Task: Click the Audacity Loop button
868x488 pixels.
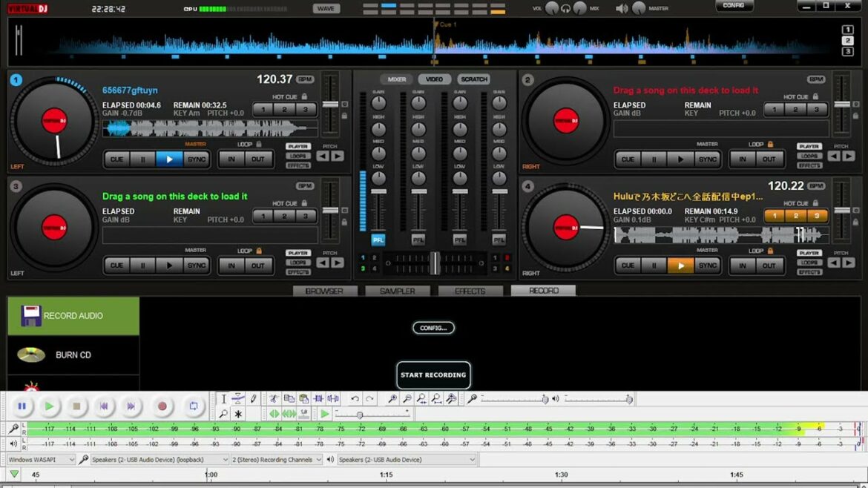Action: coord(194,406)
